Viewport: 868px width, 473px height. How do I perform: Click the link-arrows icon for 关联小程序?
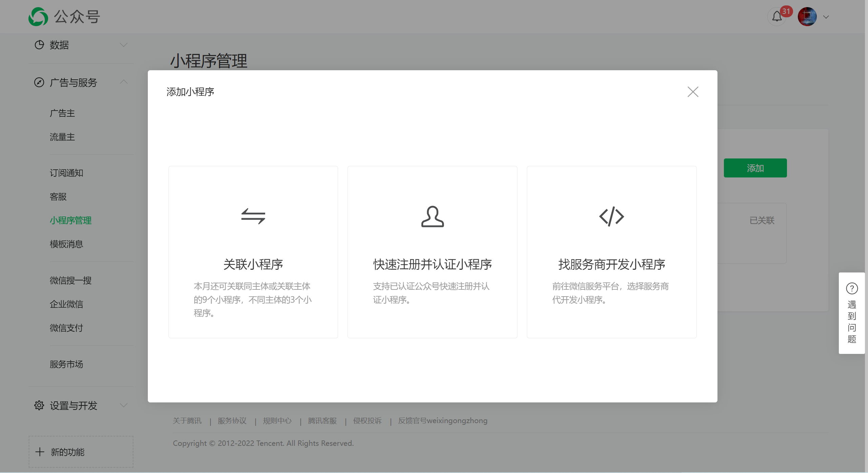[253, 216]
